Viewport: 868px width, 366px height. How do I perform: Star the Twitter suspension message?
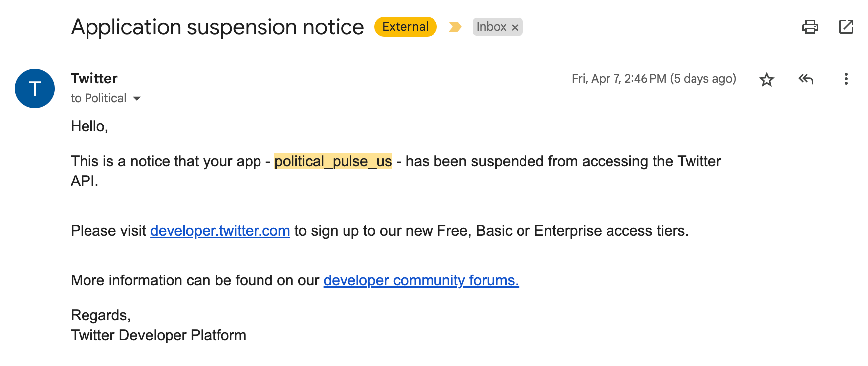(767, 79)
